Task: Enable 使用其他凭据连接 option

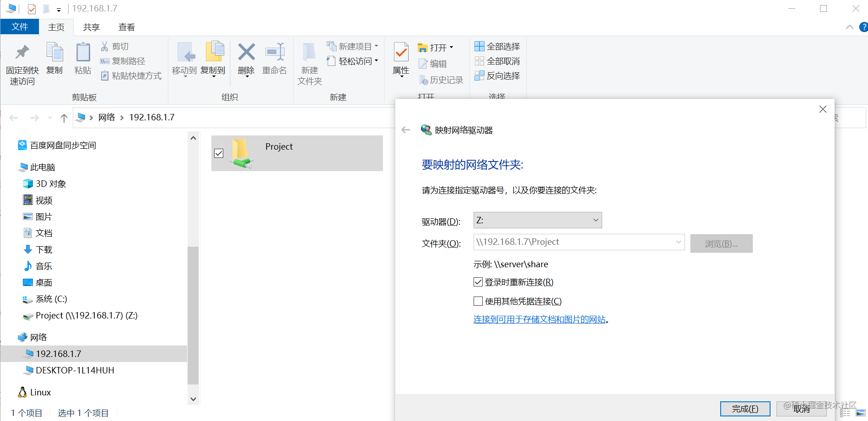Action: (478, 301)
